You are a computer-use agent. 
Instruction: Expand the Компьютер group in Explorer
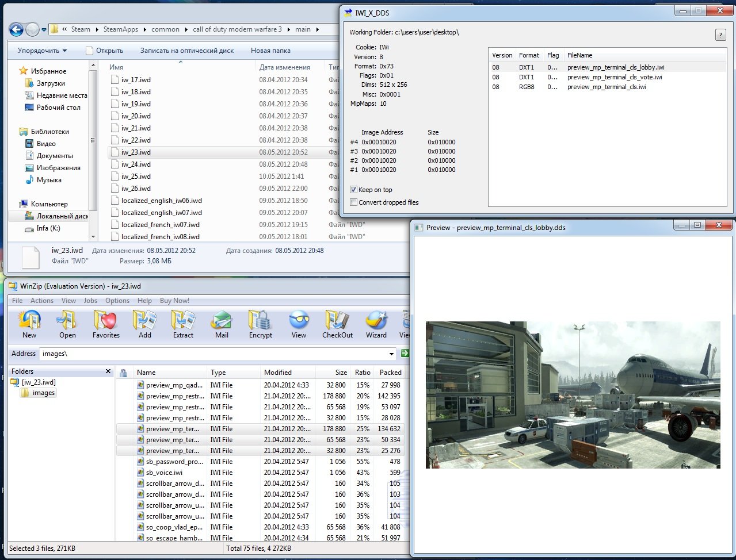click(x=49, y=204)
